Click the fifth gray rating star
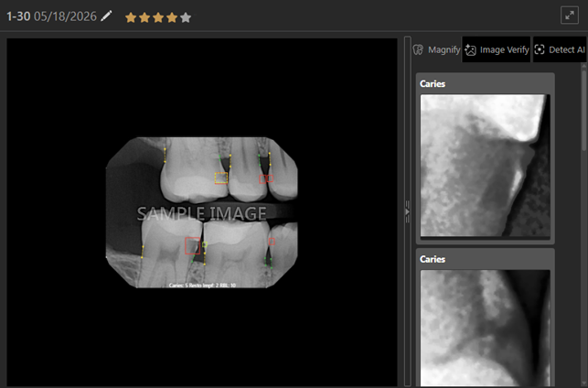588x388 pixels. [x=186, y=17]
